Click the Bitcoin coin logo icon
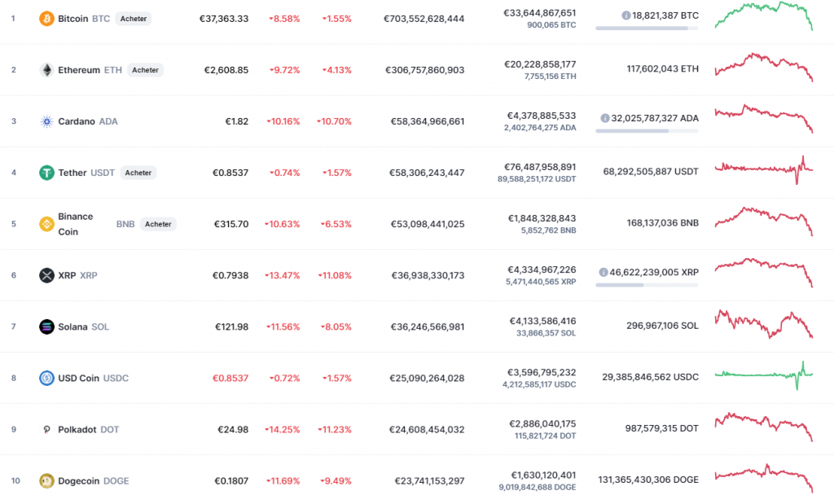 (x=46, y=18)
